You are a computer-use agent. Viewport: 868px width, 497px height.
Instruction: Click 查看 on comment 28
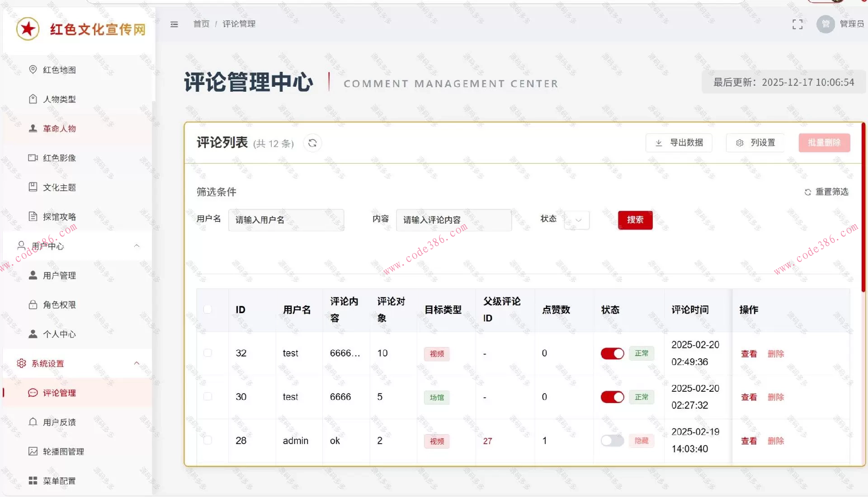tap(749, 441)
